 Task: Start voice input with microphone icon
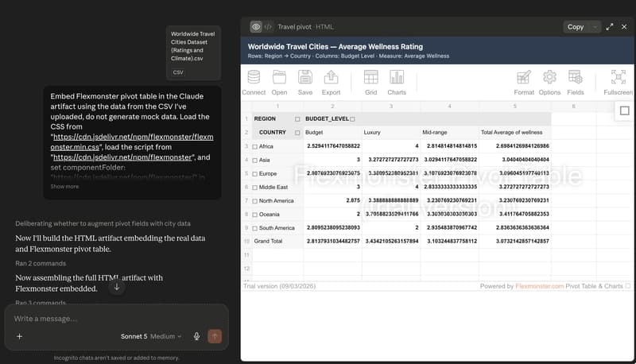pos(196,336)
